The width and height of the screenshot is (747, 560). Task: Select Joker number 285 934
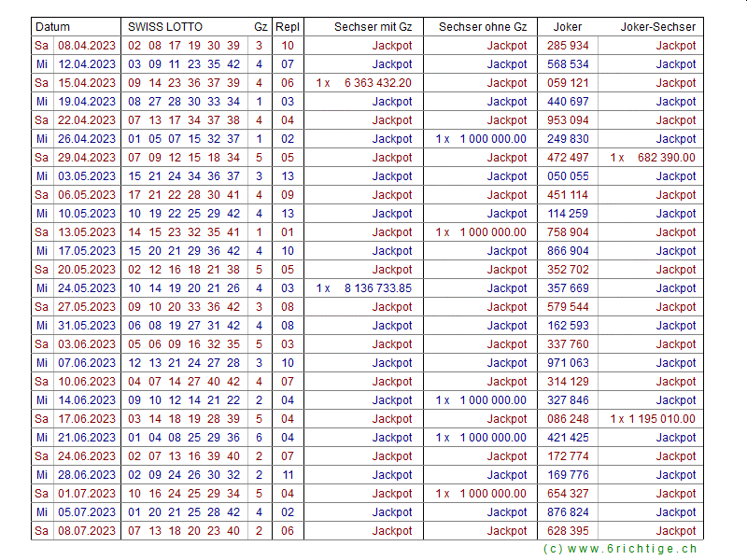[x=568, y=46]
